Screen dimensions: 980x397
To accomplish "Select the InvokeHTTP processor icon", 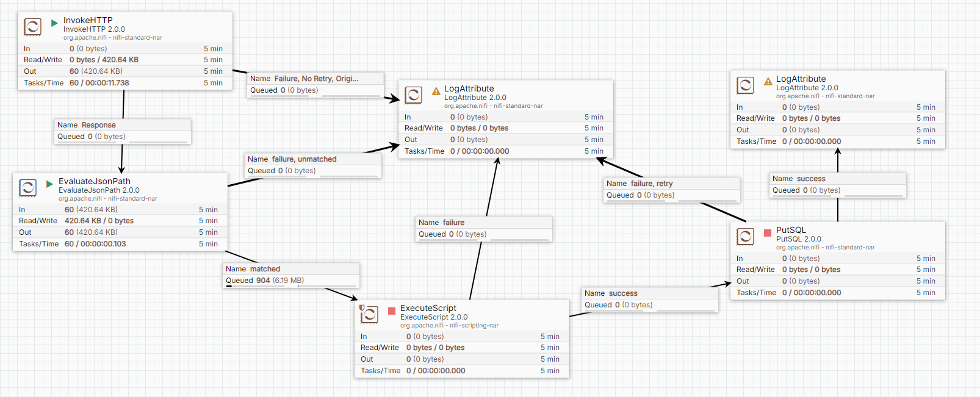I will click(32, 27).
